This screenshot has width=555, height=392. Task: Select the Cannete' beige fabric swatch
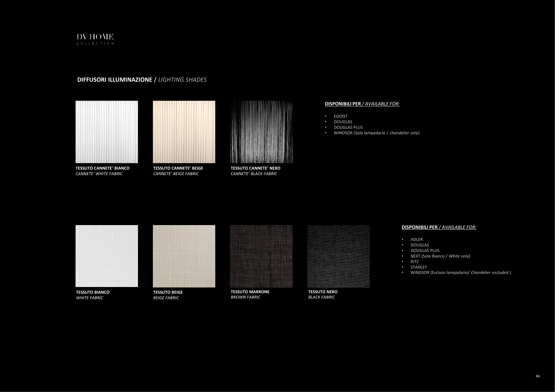coord(184,132)
